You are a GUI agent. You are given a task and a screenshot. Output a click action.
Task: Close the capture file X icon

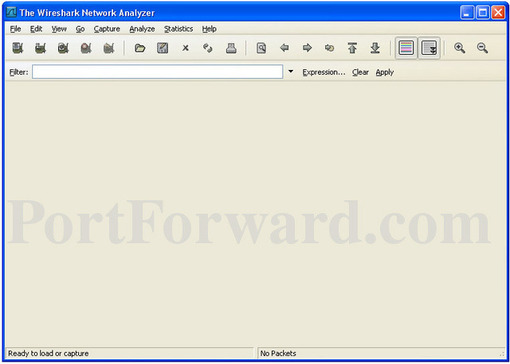coord(185,48)
